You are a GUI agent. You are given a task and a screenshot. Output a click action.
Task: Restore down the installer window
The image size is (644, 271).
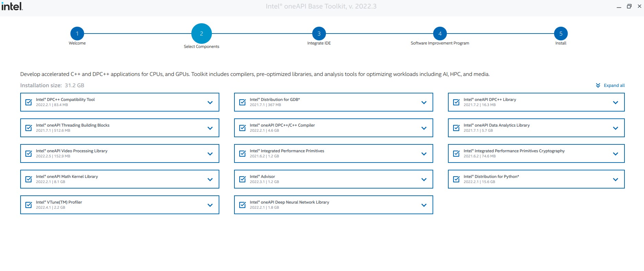click(629, 6)
